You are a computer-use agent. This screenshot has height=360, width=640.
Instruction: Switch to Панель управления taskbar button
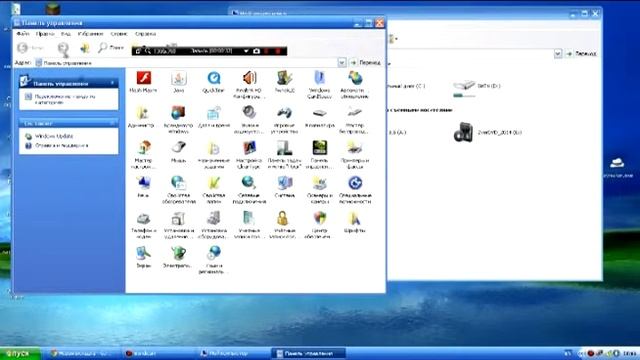pyautogui.click(x=308, y=353)
